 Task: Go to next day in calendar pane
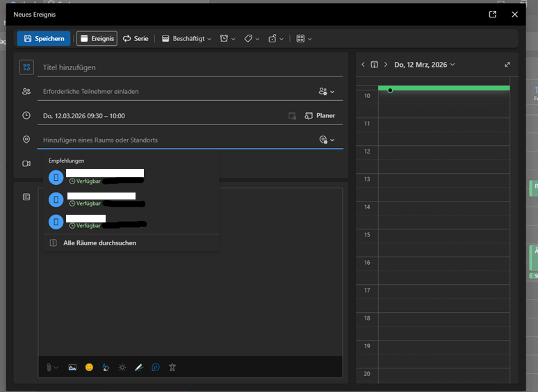point(386,65)
